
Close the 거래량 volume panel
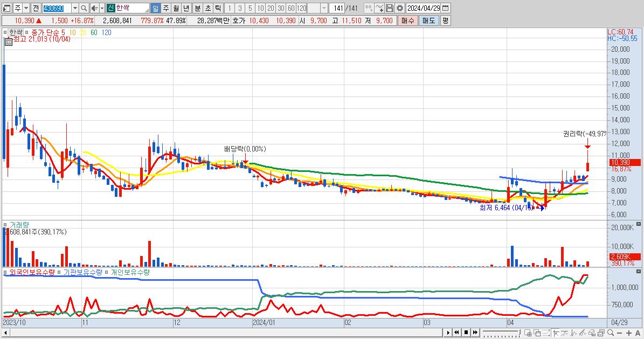638,224
